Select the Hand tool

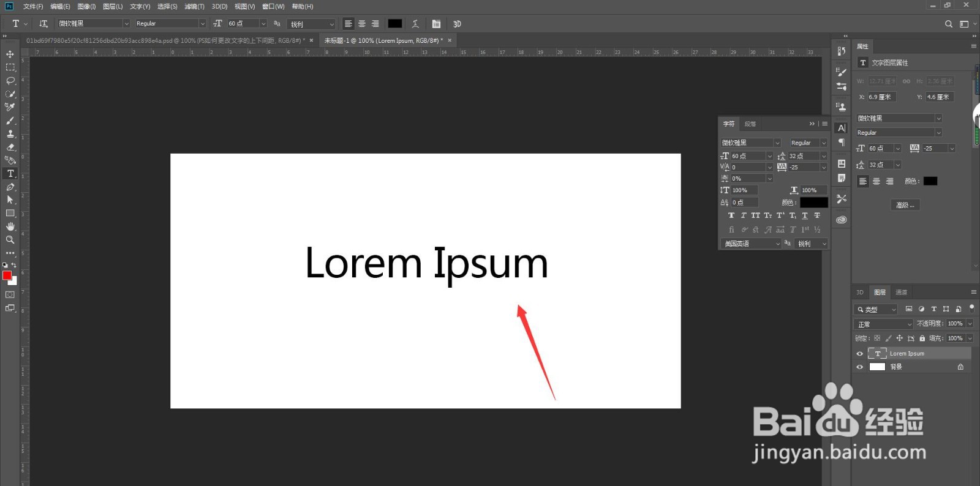[x=10, y=226]
